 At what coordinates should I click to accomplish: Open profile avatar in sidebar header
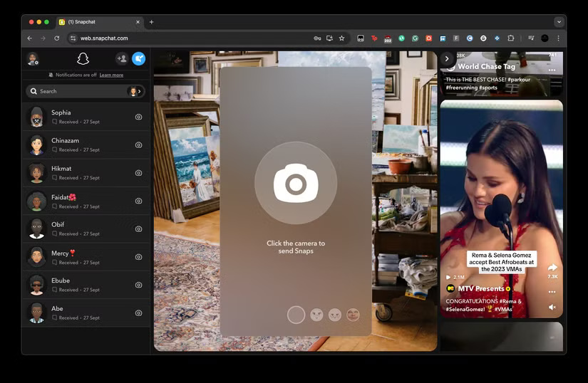[x=33, y=59]
